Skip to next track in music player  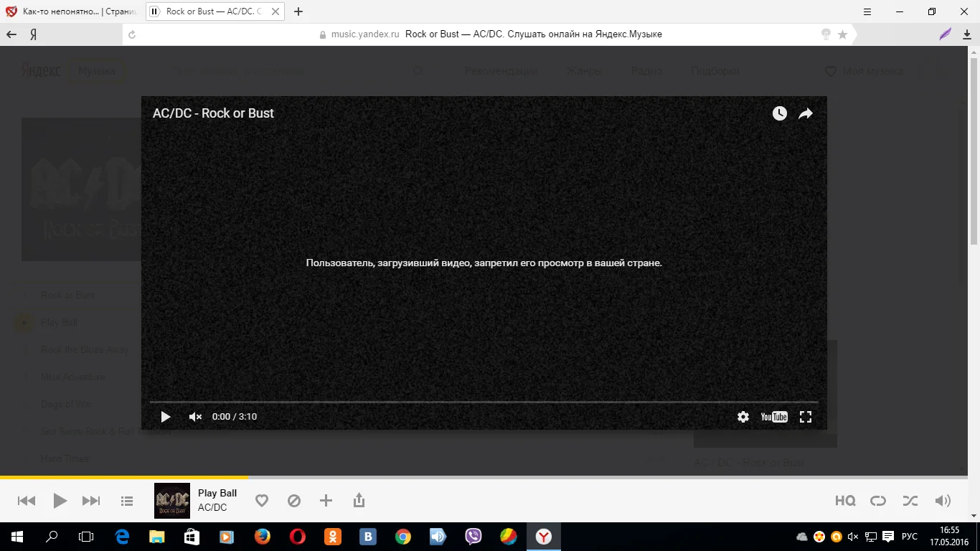pos(91,501)
